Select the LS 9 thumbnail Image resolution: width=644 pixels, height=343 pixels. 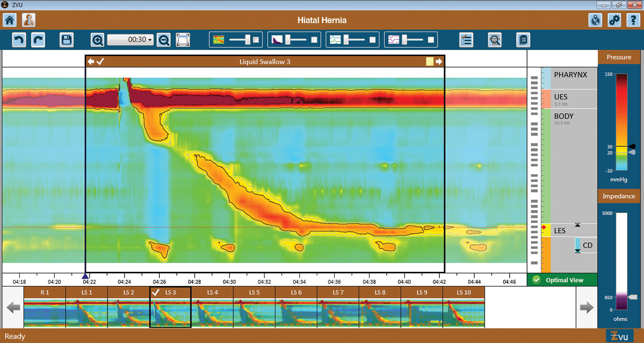point(422,307)
